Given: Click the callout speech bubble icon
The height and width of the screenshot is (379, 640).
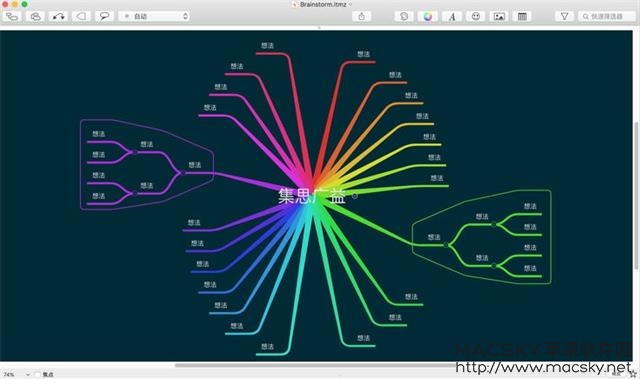Looking at the screenshot, I should 104,16.
